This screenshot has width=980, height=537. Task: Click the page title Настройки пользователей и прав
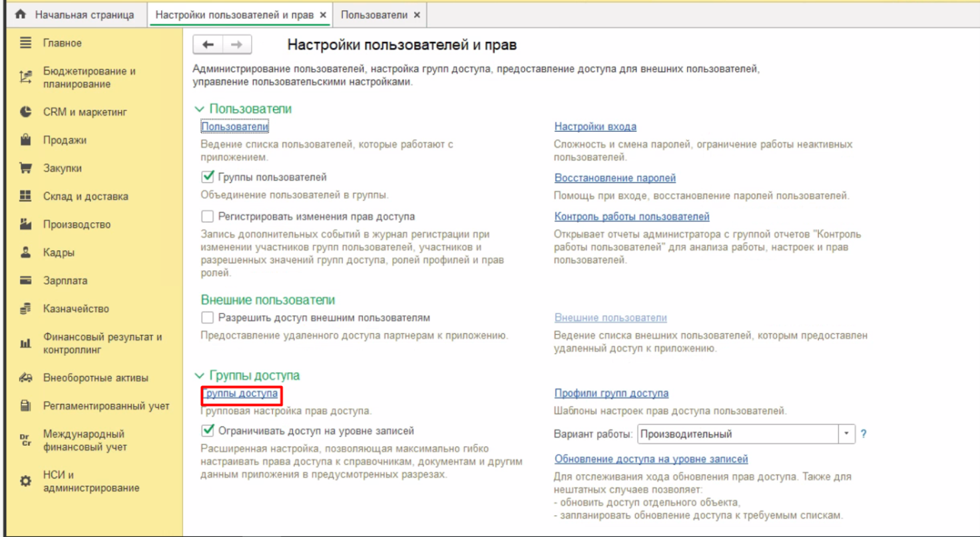tap(401, 45)
